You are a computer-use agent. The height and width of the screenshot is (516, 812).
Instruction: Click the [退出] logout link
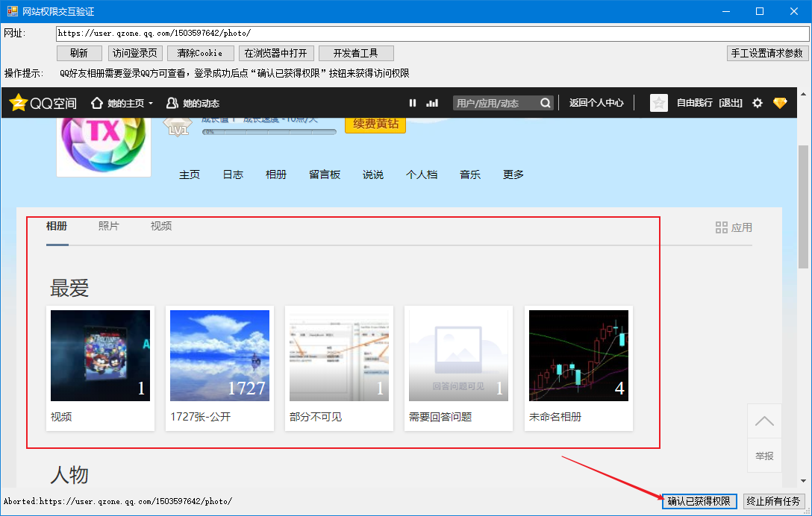point(731,103)
